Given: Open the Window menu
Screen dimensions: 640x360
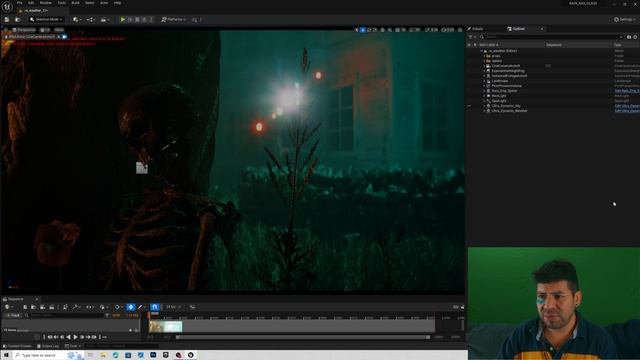Looking at the screenshot, I should 46,3.
